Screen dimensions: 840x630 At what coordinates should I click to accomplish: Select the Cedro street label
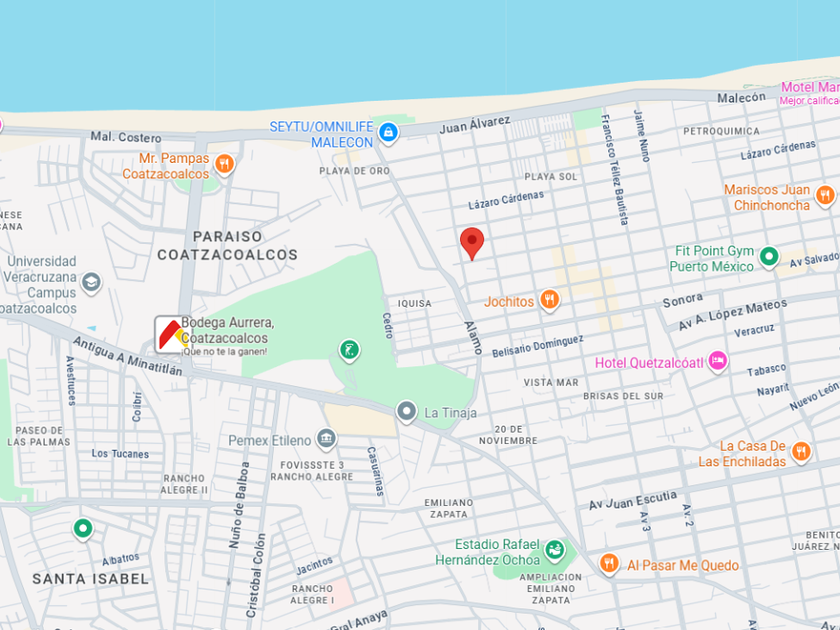(387, 326)
